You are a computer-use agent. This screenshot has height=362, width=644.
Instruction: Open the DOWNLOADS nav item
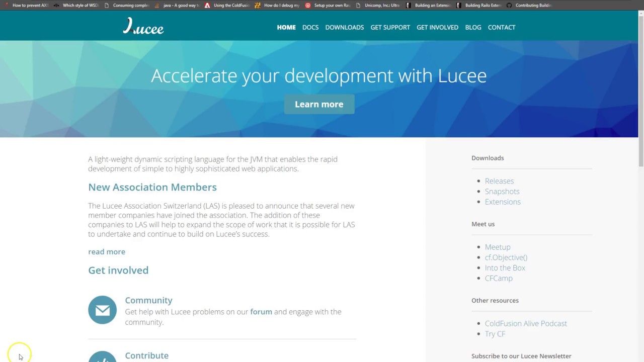coord(345,27)
